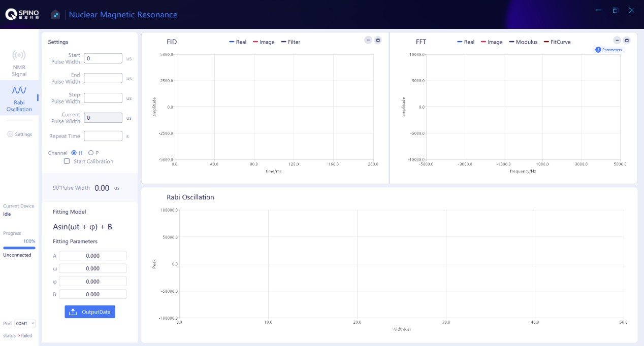Select the P channel radio button
The height and width of the screenshot is (346, 644).
[91, 153]
